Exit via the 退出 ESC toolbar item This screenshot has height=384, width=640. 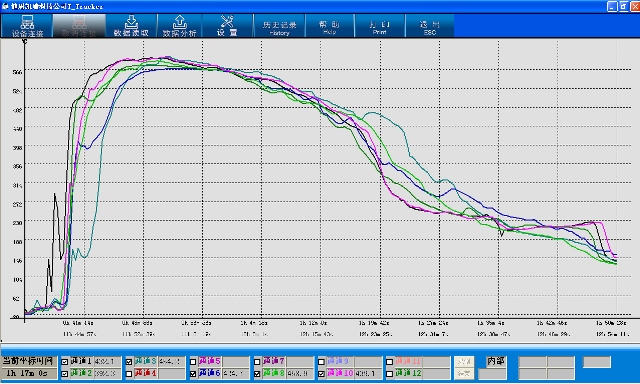point(429,26)
